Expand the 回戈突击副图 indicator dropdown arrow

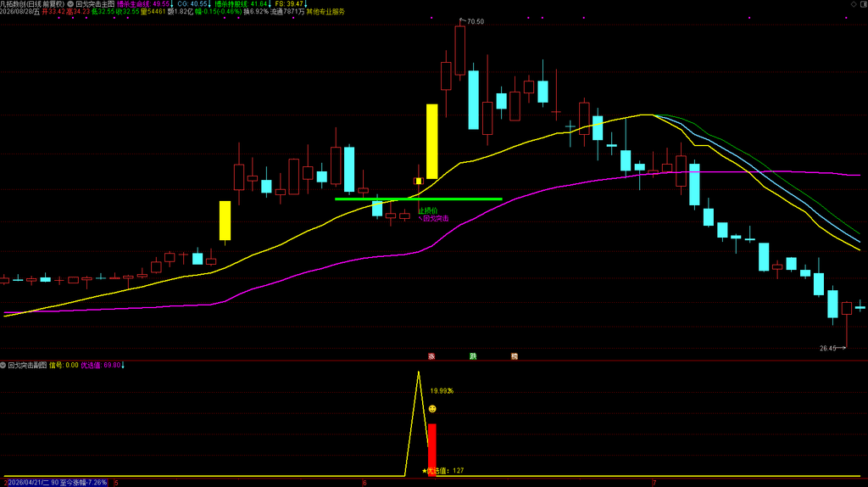tap(3, 365)
